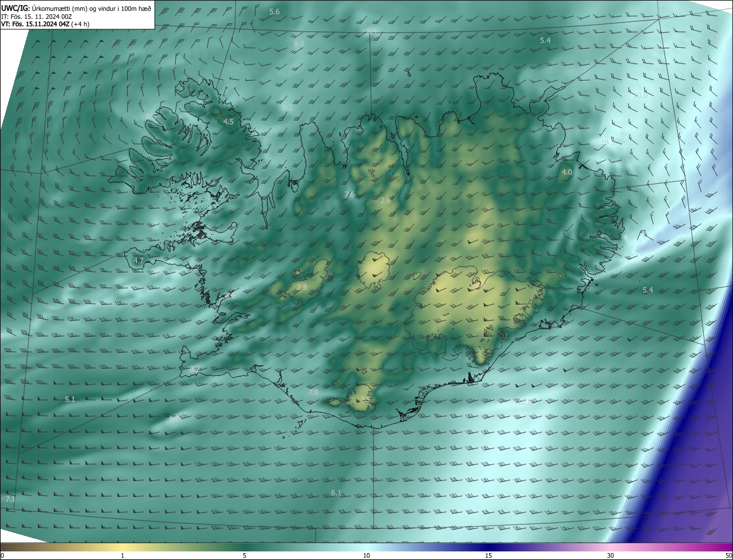Click the 8.3 value label on the map
733x560 pixels.
coord(287,107)
